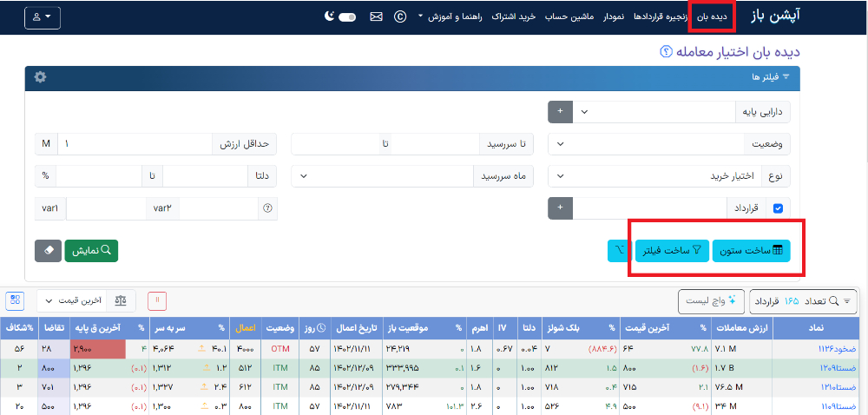The image size is (868, 415).
Task: Click red ۲,۹۰۰ base price cell
Action: point(99,350)
